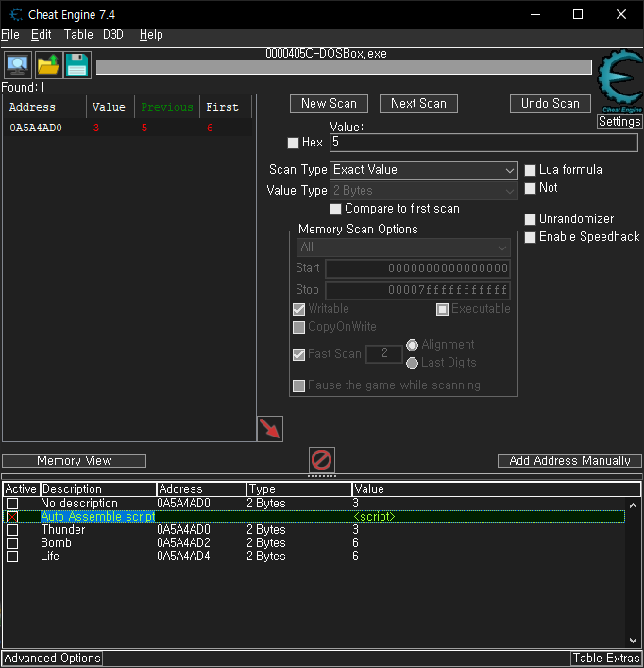Open the Table menu
This screenshot has height=668, width=644.
78,35
